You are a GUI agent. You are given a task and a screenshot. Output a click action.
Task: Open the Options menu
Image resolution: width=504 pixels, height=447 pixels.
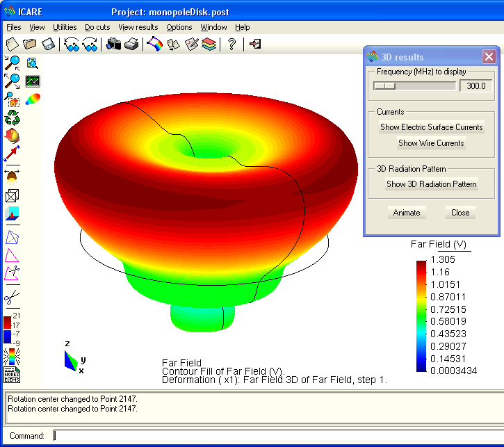pos(179,27)
